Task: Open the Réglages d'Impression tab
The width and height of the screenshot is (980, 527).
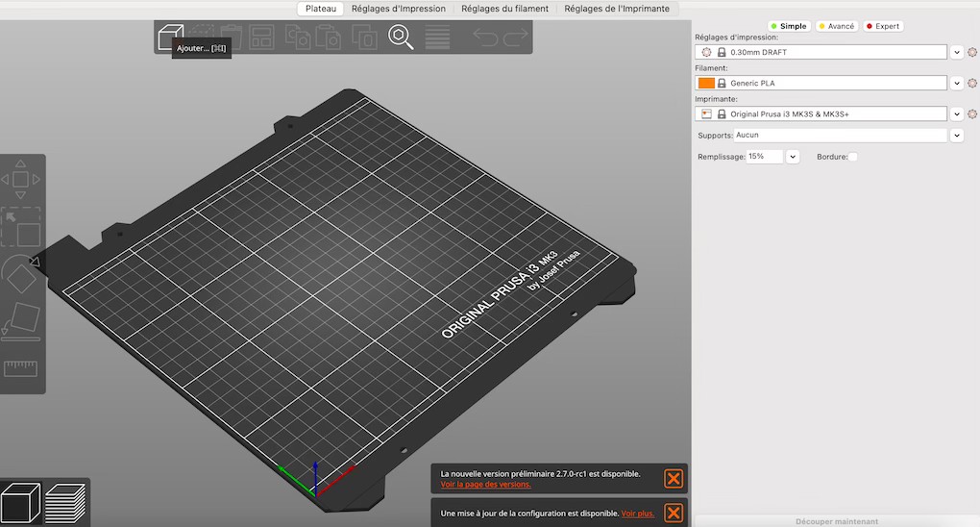Action: point(398,9)
